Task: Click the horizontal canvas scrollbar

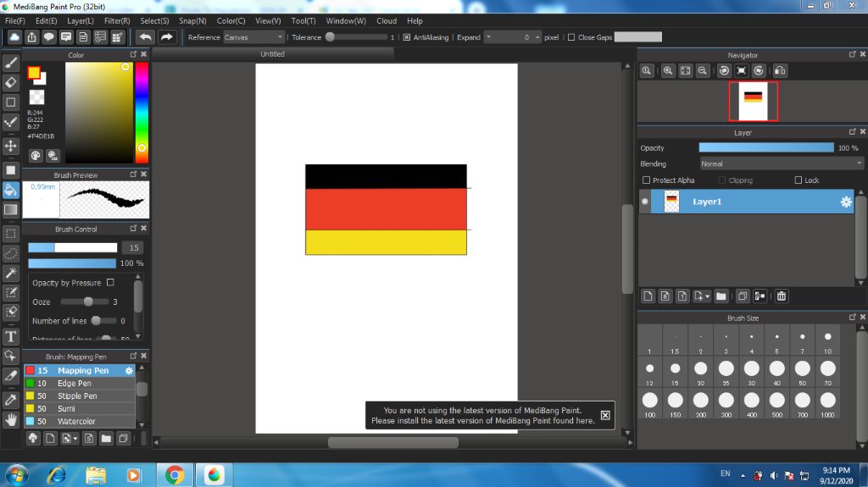Action: 393,442
